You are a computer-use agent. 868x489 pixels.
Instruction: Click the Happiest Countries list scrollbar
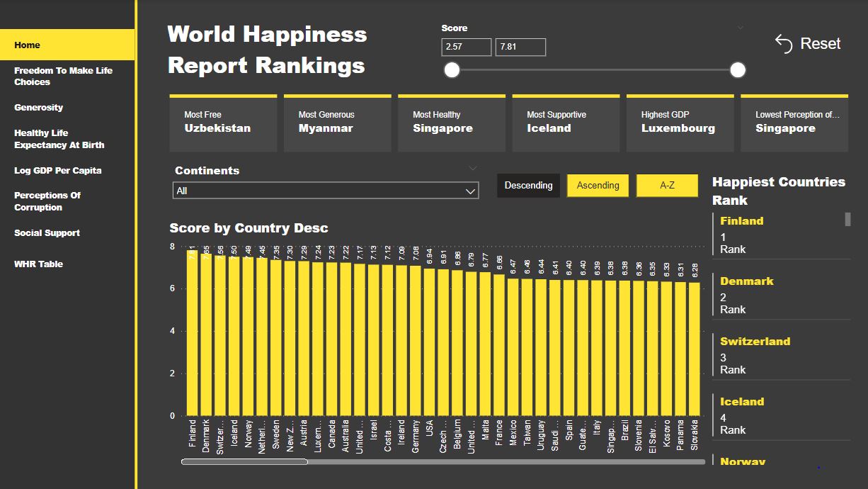pos(847,219)
